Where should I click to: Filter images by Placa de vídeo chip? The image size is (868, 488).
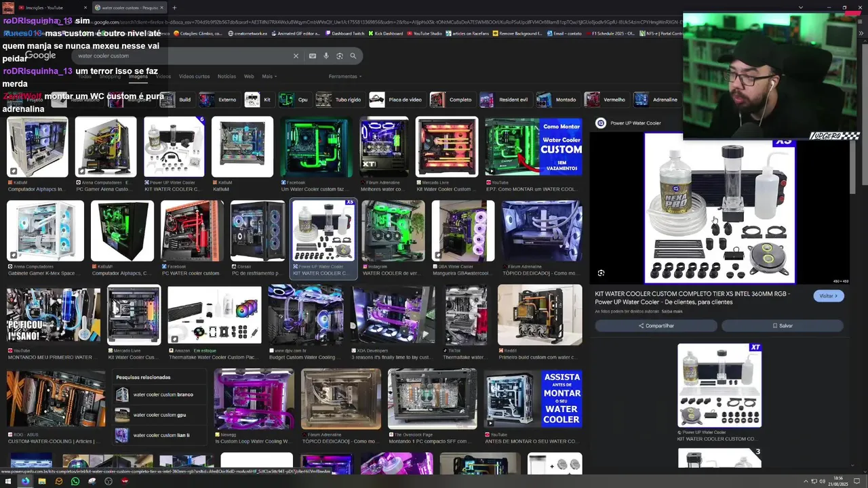coord(397,100)
